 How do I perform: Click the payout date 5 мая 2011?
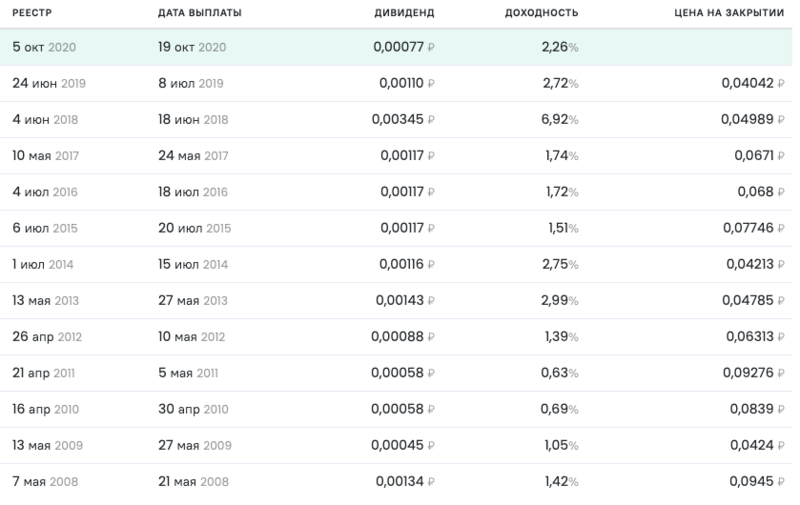tap(188, 373)
